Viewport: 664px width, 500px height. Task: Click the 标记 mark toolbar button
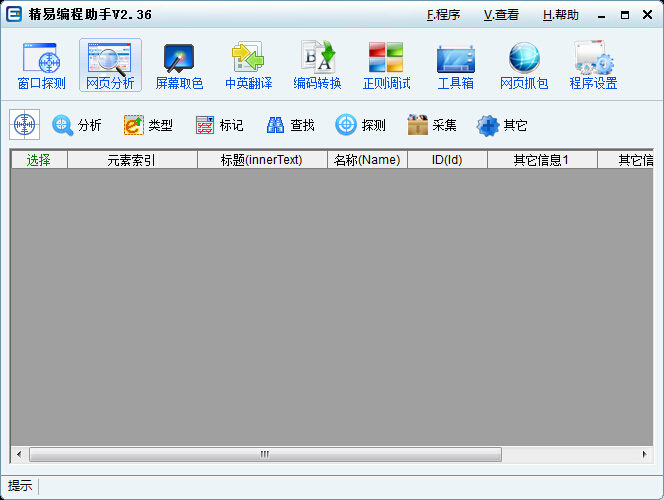(219, 125)
